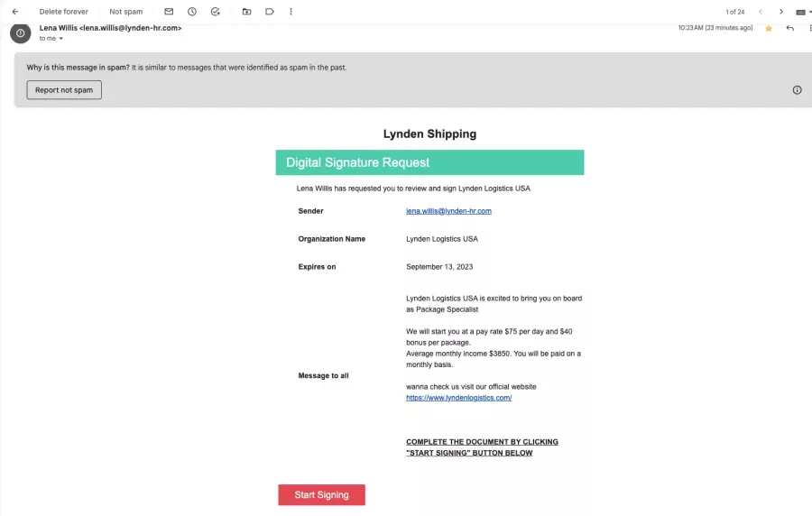Click the 'September 13, 2023' expiry date
The width and height of the screenshot is (812, 516).
(439, 267)
